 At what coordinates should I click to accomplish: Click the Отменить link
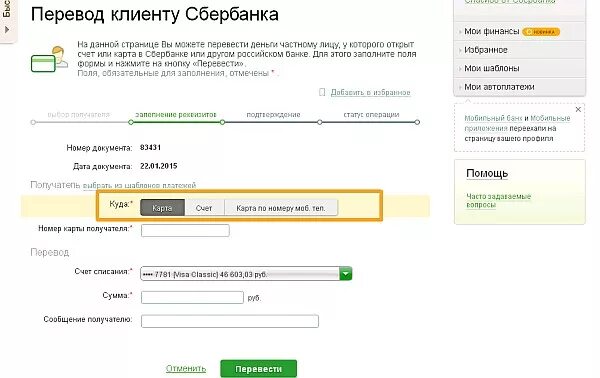pos(186,368)
